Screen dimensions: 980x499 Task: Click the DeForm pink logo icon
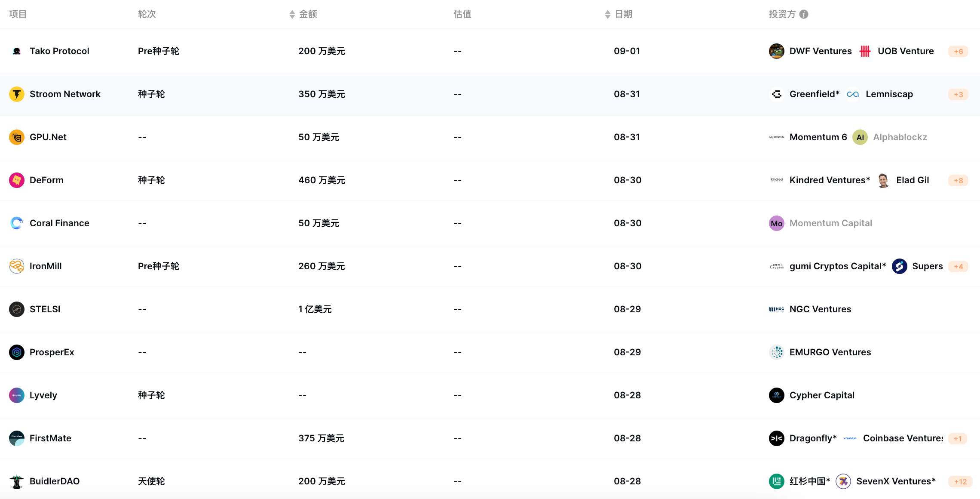coord(17,180)
